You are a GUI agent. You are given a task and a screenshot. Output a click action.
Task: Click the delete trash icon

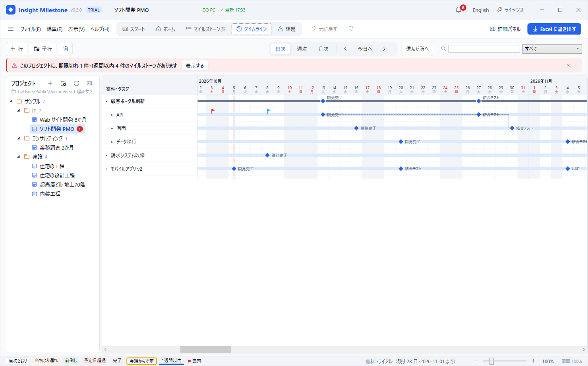tap(66, 49)
